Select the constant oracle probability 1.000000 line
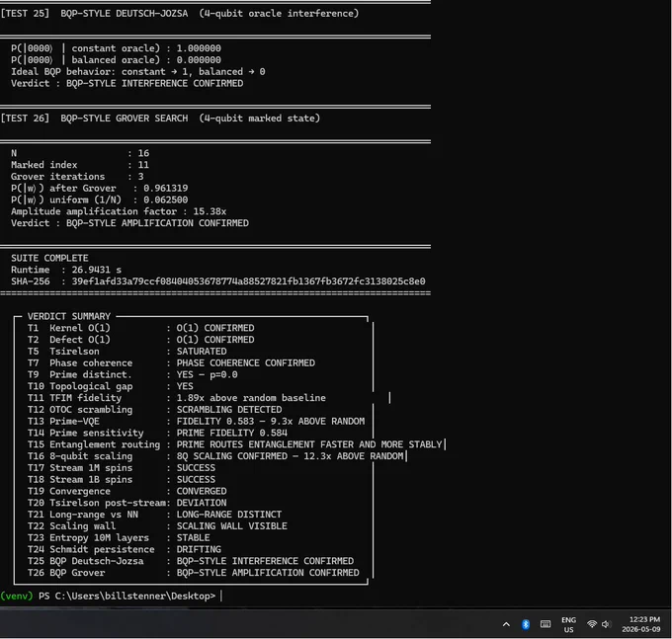672x639 pixels. [x=117, y=48]
